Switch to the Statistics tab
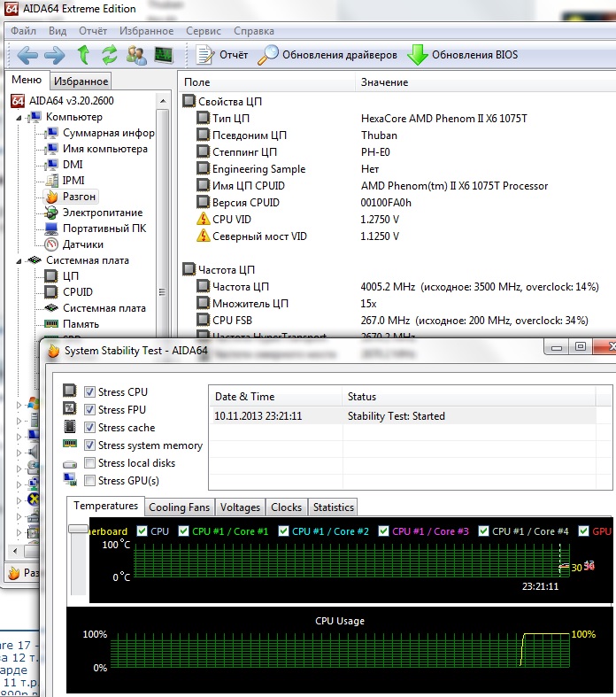 [x=334, y=507]
